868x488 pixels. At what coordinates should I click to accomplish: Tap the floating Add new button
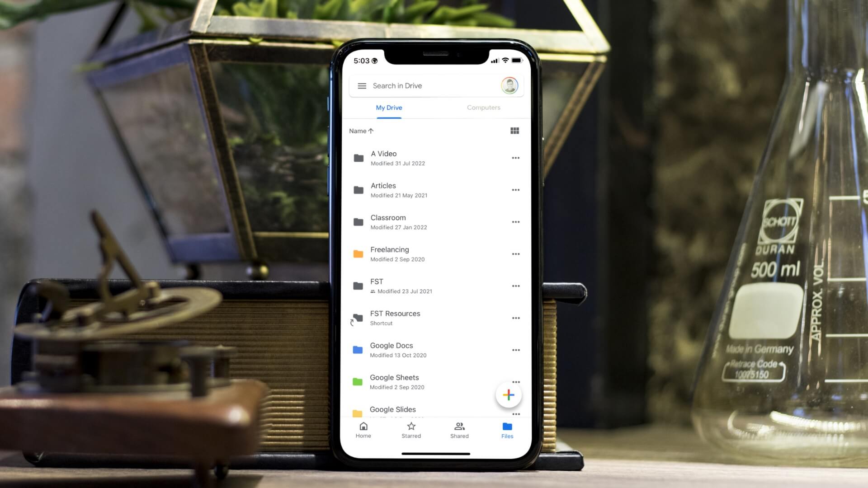tap(508, 394)
